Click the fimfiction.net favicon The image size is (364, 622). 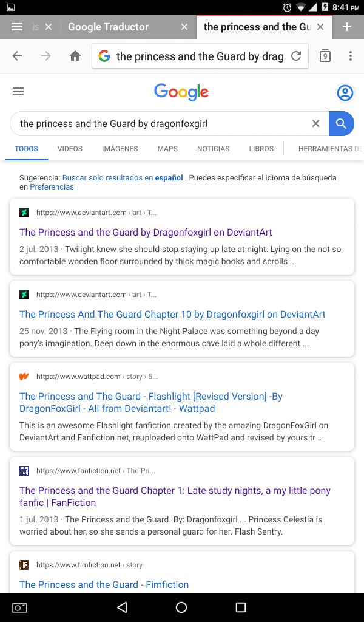click(24, 565)
